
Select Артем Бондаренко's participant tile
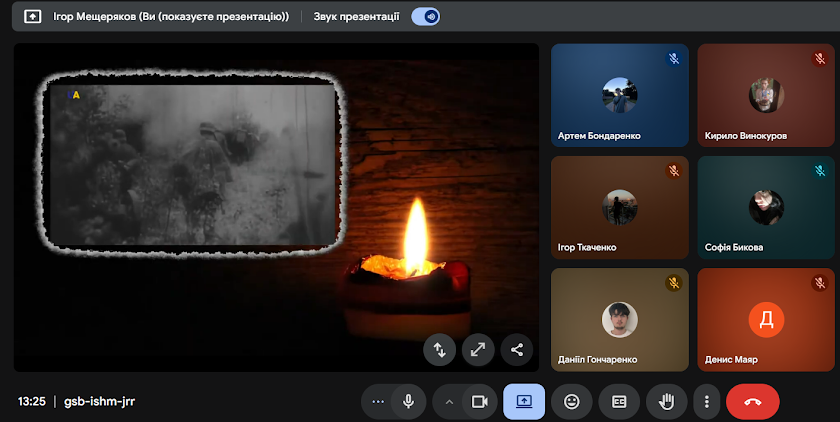[x=619, y=96]
